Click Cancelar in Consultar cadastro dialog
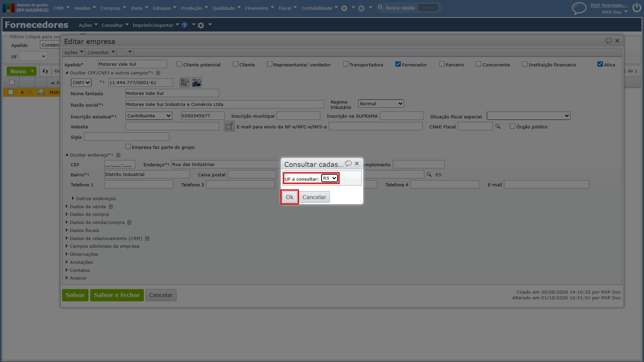The width and height of the screenshot is (644, 362). click(314, 197)
